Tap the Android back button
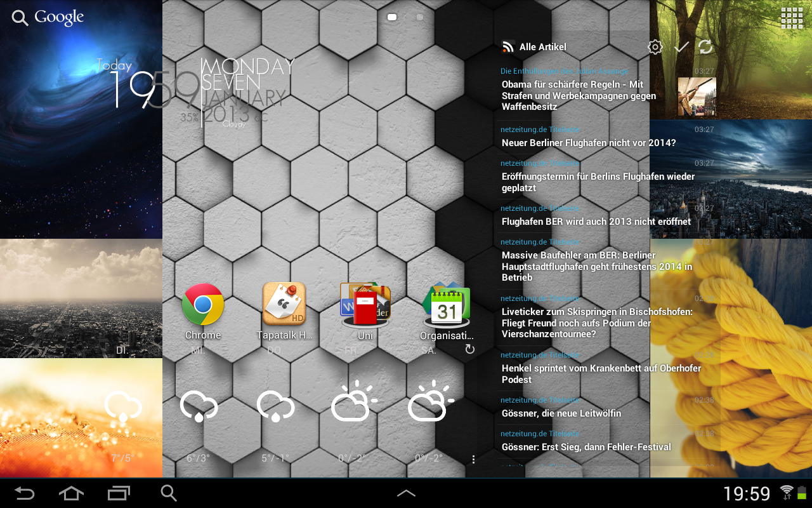812x508 pixels. coord(25,493)
